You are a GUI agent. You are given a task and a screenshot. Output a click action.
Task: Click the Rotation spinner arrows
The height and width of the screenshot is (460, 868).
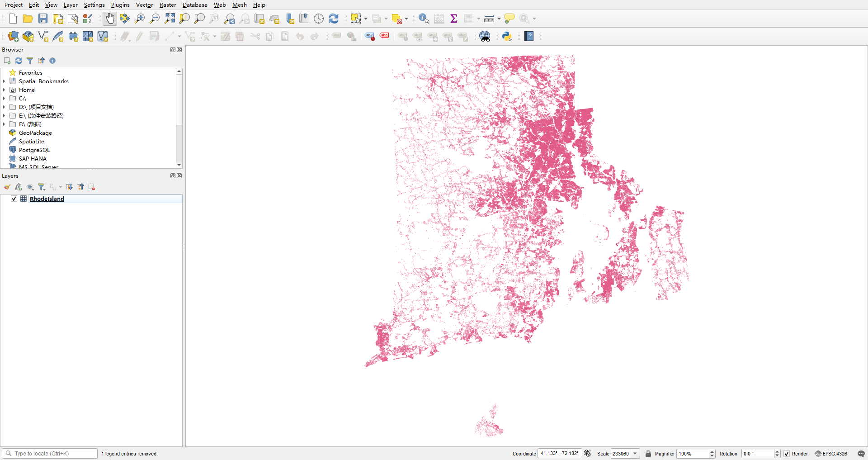(777, 454)
